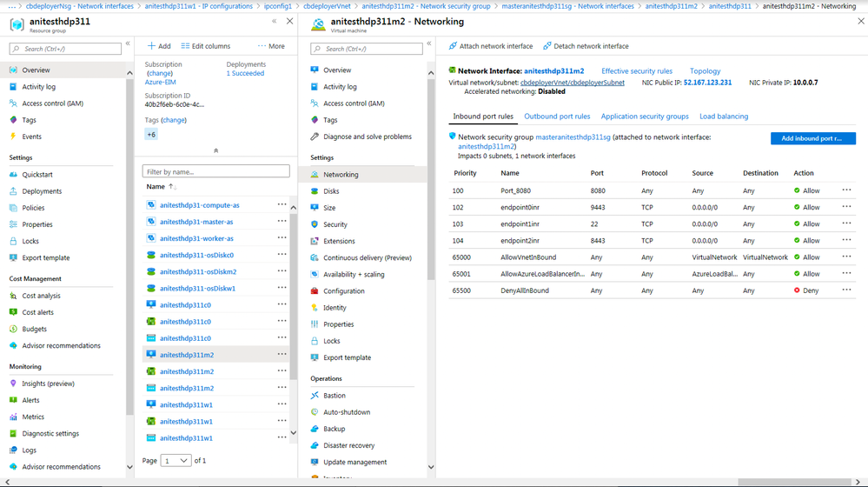
Task: Open cbdeployerVnet/cbdeployerSubnet link
Action: [573, 83]
